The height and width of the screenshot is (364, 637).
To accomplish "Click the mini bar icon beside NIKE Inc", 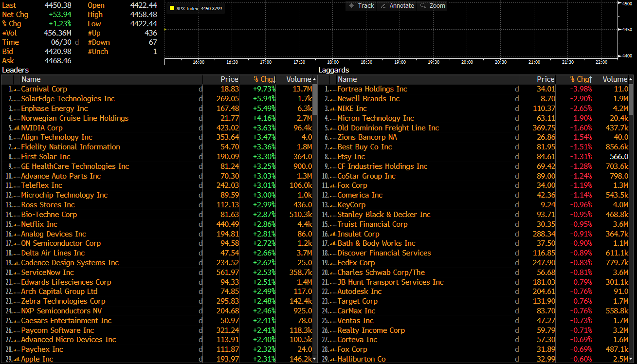I will (334, 109).
